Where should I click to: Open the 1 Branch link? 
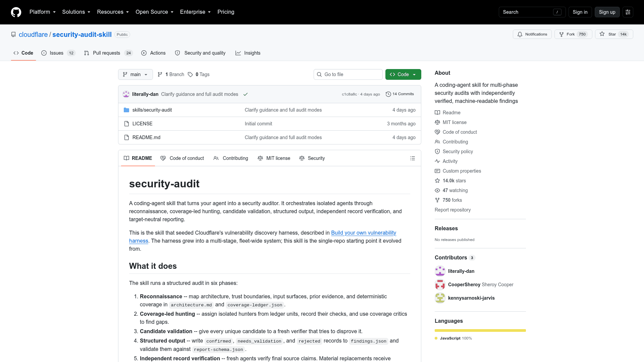tap(171, 74)
